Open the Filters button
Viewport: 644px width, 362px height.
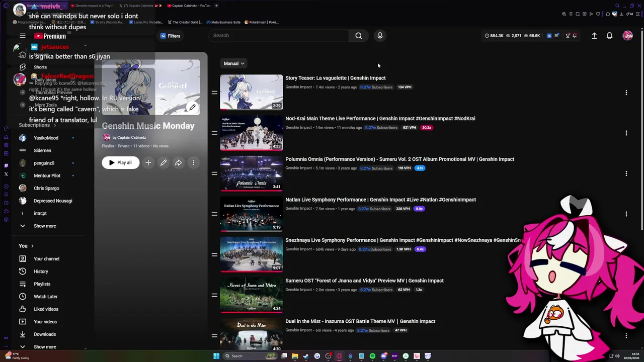tap(170, 36)
